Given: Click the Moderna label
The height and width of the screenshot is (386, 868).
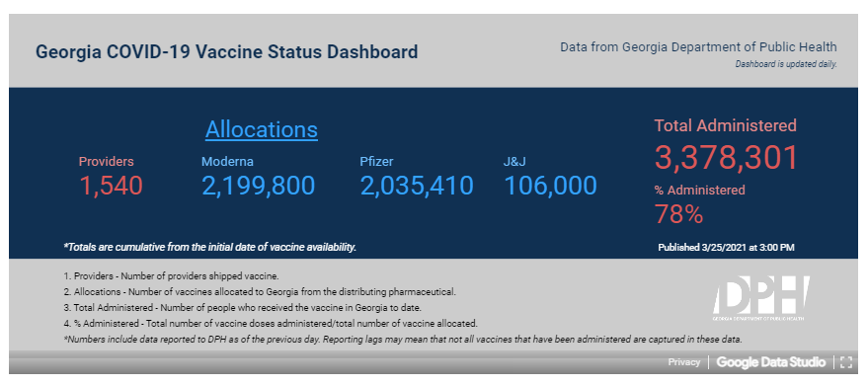Looking at the screenshot, I should (x=227, y=162).
